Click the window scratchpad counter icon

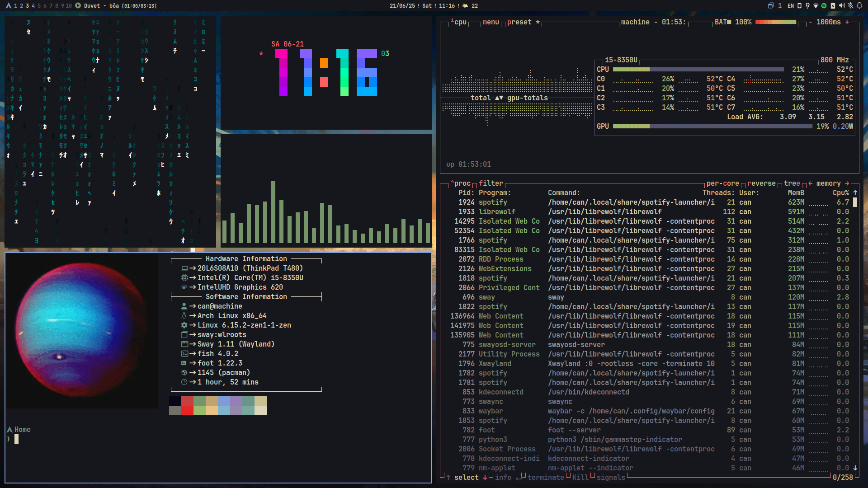(x=771, y=6)
